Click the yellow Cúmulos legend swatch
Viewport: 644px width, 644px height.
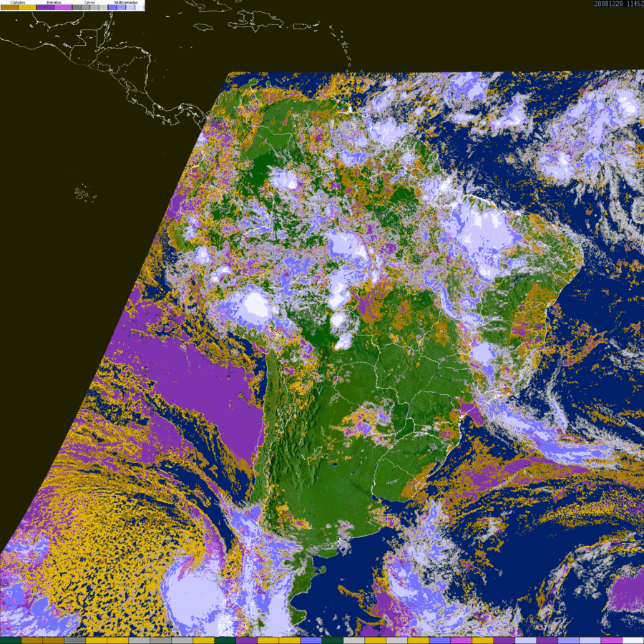(27, 7)
